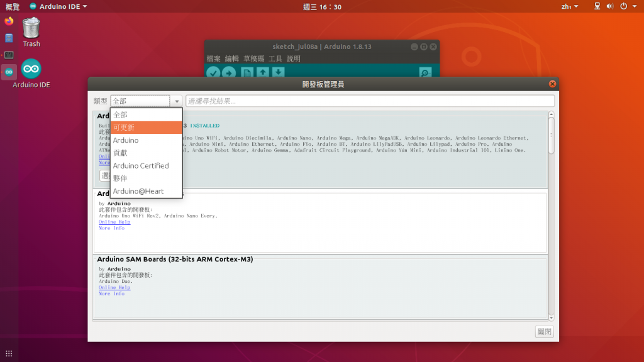Focus the 過濾尋找結果 search field
This screenshot has width=644, height=362.
(x=370, y=101)
